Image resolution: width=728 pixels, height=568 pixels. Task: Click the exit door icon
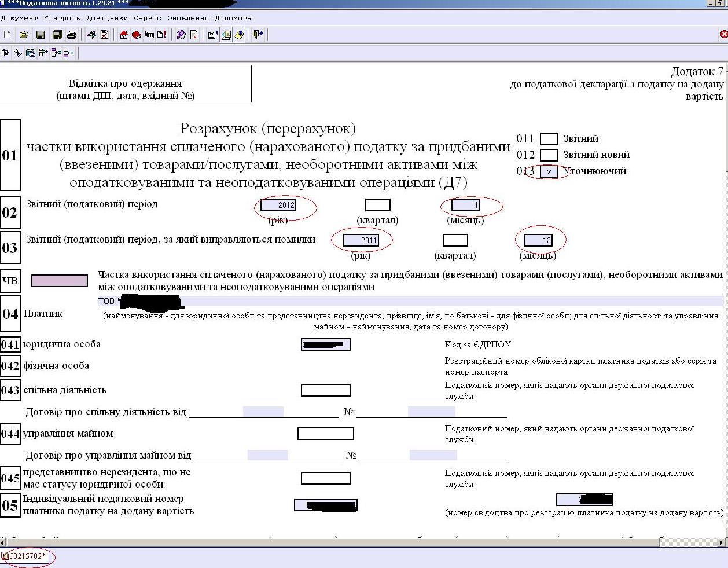point(258,35)
